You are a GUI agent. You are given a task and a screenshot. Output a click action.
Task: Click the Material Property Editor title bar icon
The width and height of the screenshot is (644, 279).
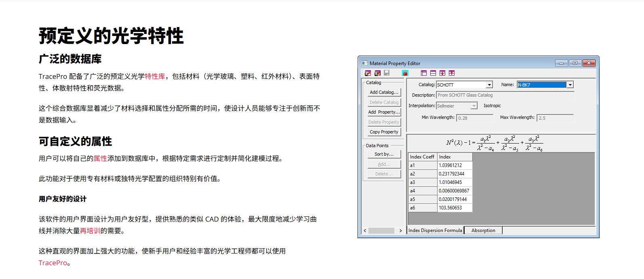click(364, 63)
